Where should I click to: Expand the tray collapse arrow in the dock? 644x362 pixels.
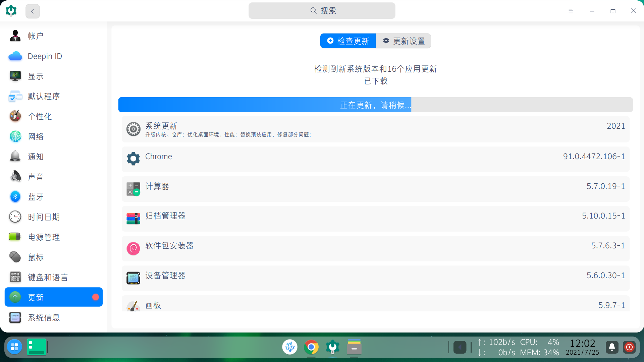[x=460, y=347]
